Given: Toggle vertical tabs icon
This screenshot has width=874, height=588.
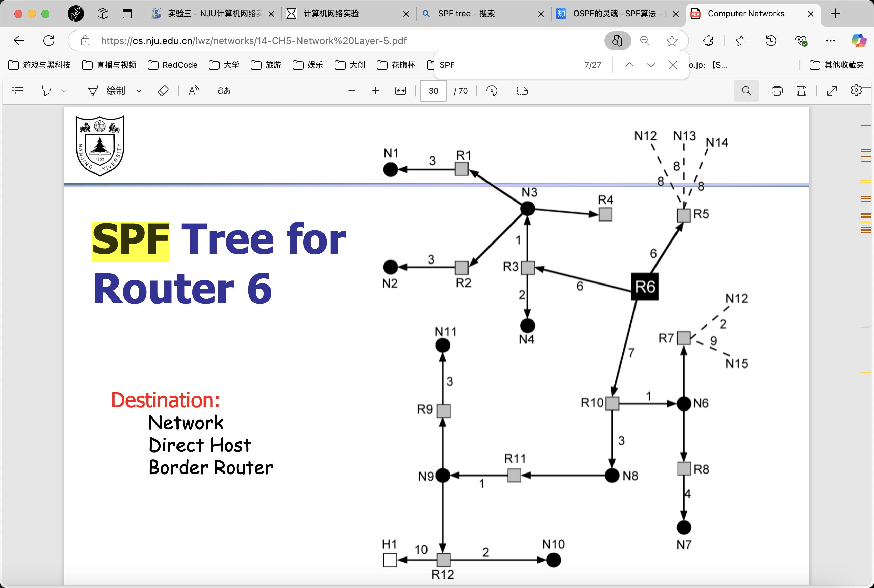Looking at the screenshot, I should click(x=127, y=14).
